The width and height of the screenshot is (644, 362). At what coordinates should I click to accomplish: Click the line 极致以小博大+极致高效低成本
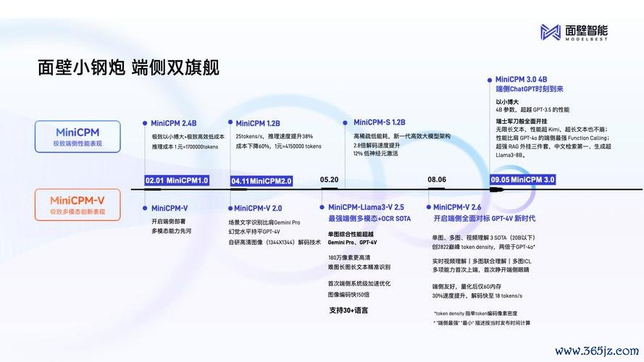(x=188, y=137)
